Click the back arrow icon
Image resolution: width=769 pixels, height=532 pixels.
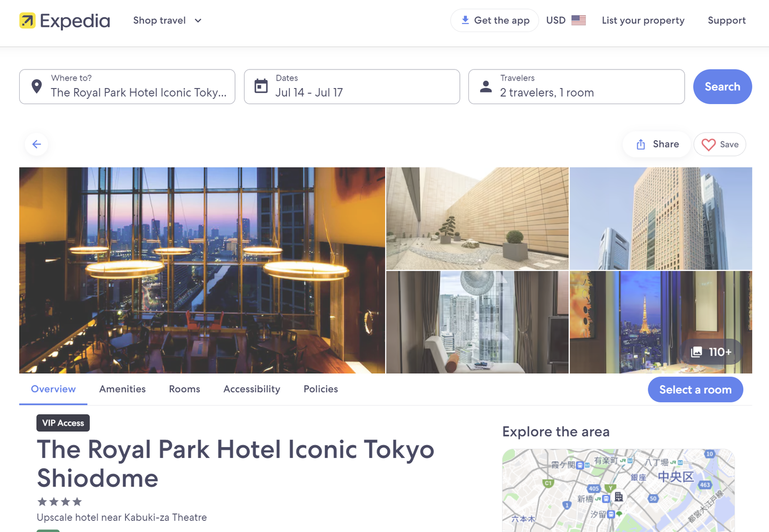pyautogui.click(x=37, y=144)
